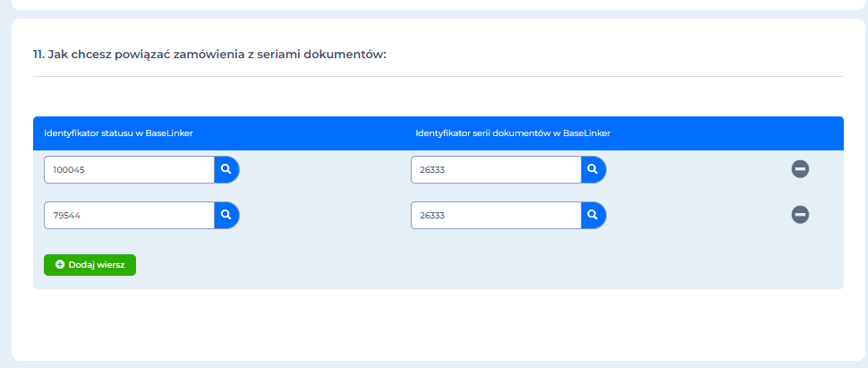
Task: Click search icon beside status 100045
Action: (226, 169)
